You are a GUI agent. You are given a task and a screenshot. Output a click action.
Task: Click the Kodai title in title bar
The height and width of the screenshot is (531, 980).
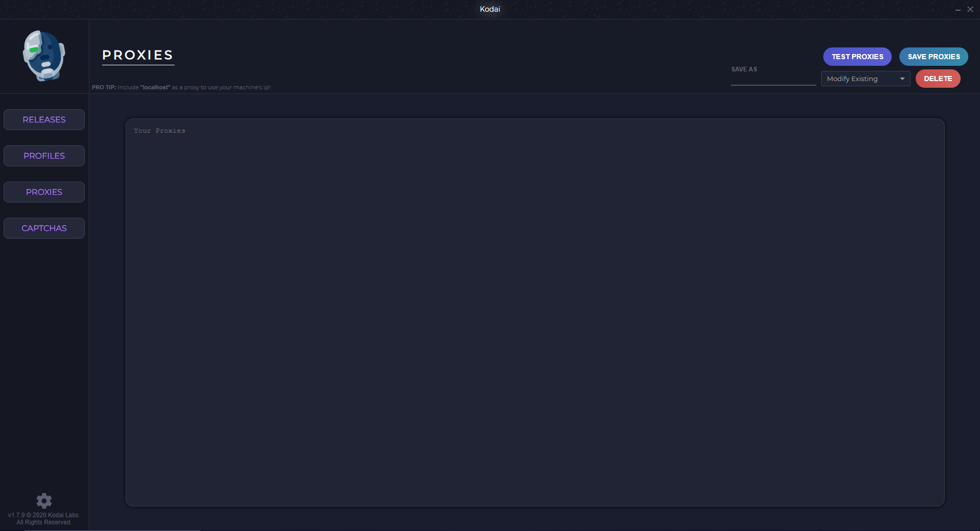(x=489, y=9)
